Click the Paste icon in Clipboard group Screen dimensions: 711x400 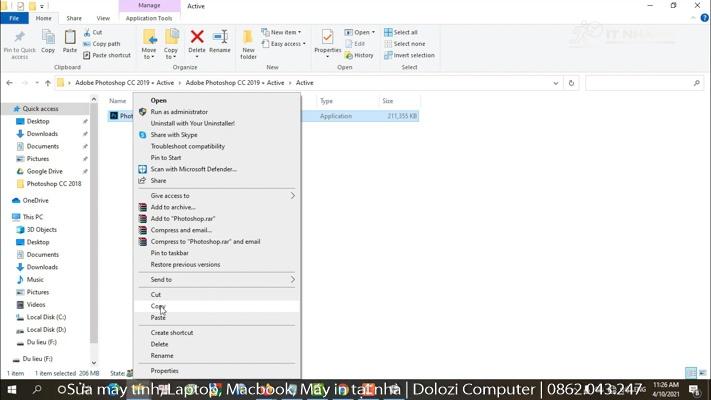click(69, 40)
